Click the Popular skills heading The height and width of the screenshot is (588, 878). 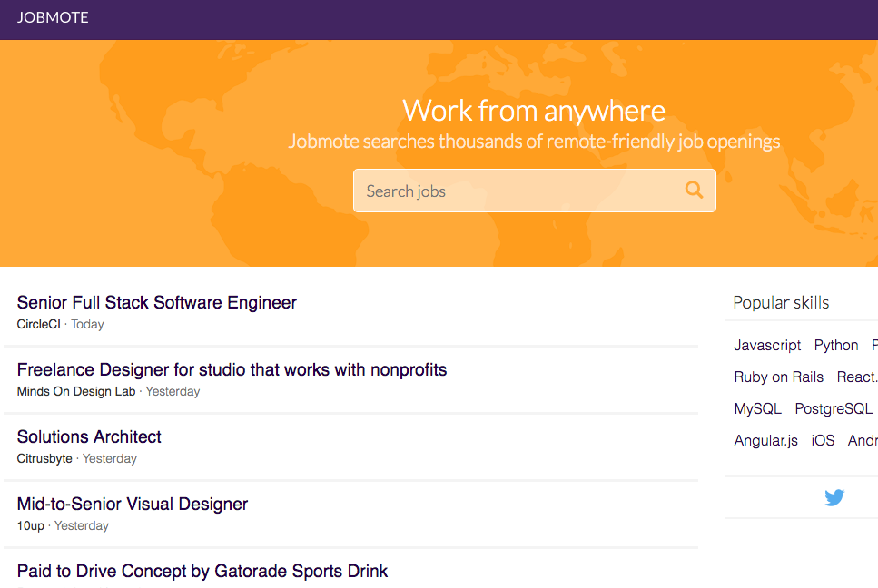click(781, 303)
